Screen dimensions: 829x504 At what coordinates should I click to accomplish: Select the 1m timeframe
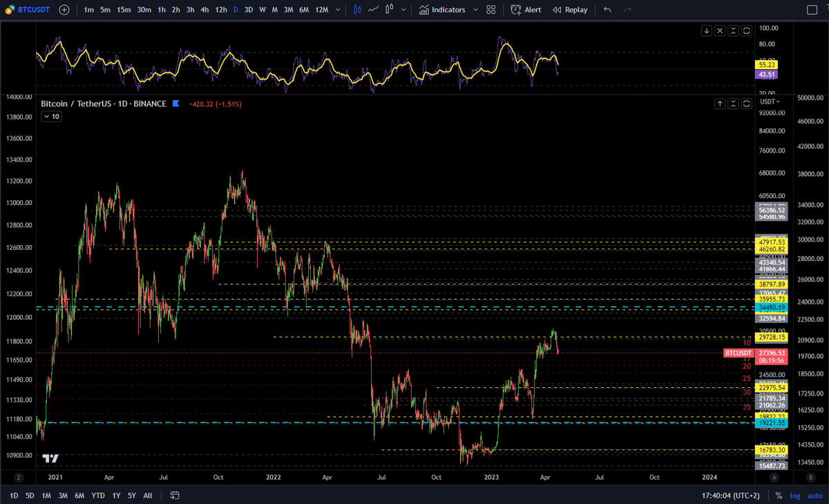pos(89,10)
